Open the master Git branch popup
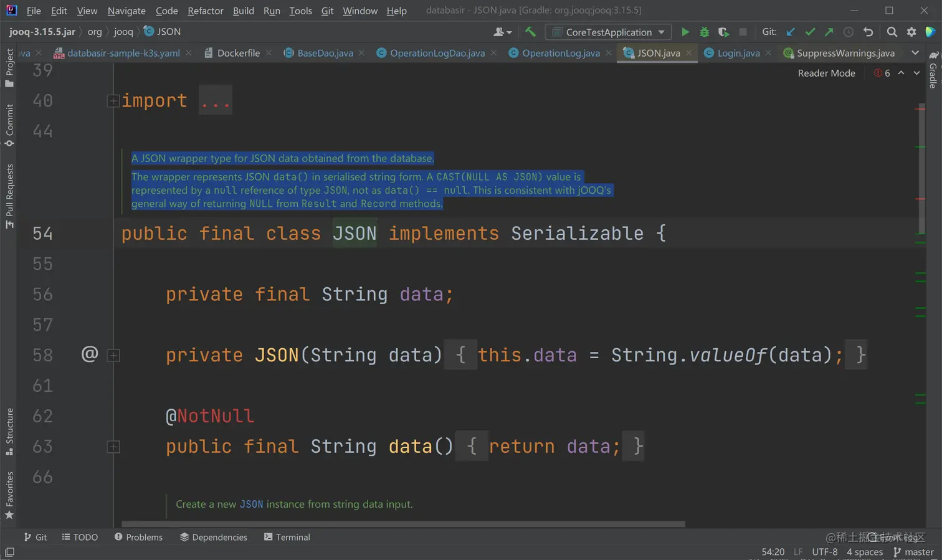942x560 pixels. [x=914, y=552]
